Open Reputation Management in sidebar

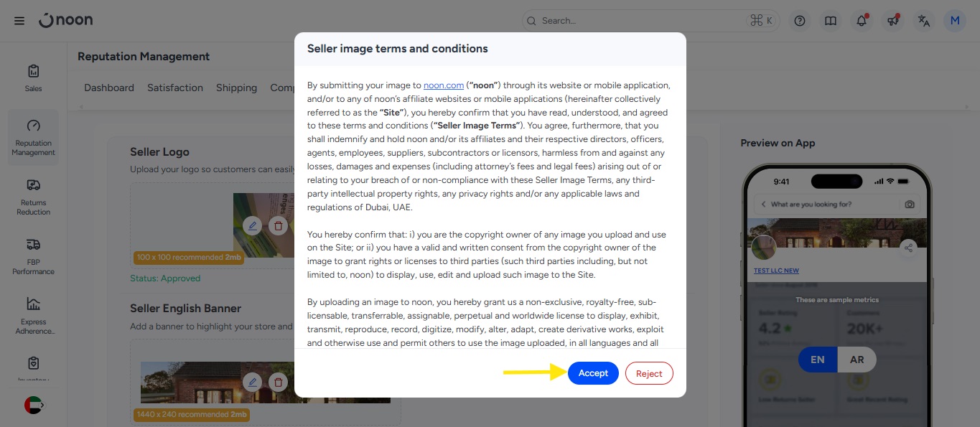tap(33, 137)
